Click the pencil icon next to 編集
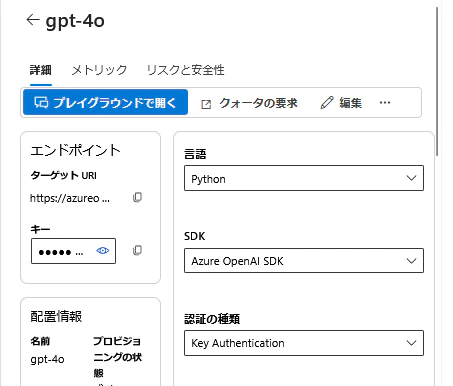 pos(327,102)
